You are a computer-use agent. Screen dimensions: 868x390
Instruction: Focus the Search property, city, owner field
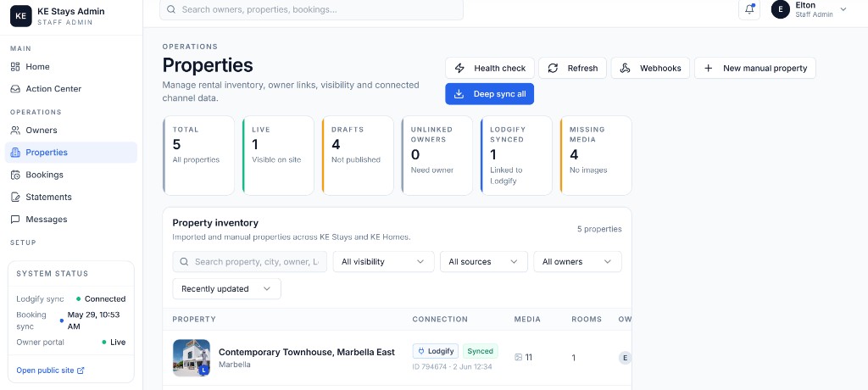[250, 261]
